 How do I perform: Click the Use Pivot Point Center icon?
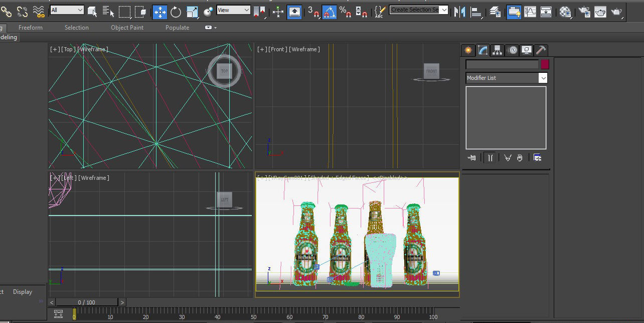pyautogui.click(x=259, y=12)
